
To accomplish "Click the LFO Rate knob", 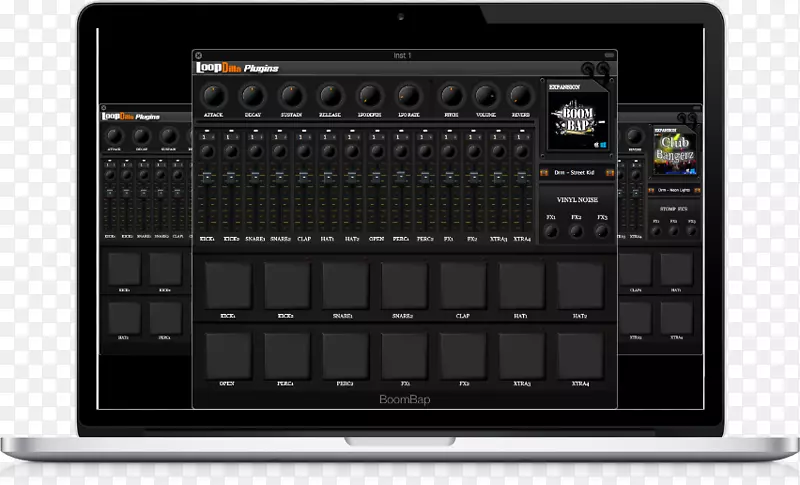I will [x=407, y=96].
